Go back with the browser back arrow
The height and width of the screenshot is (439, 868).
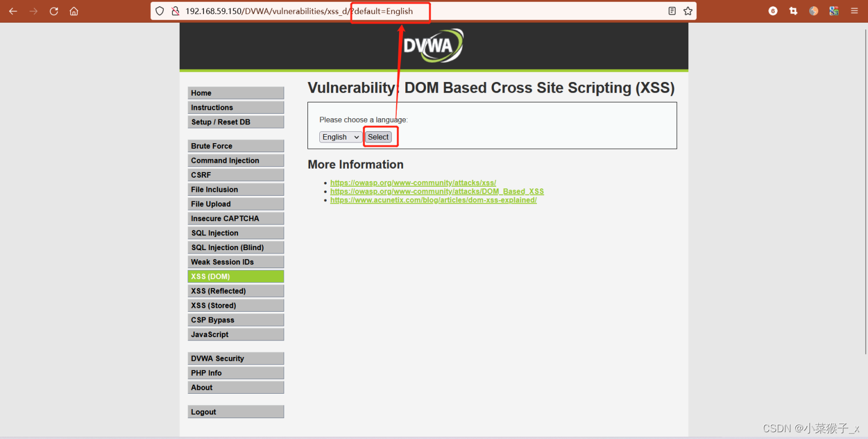click(x=13, y=11)
